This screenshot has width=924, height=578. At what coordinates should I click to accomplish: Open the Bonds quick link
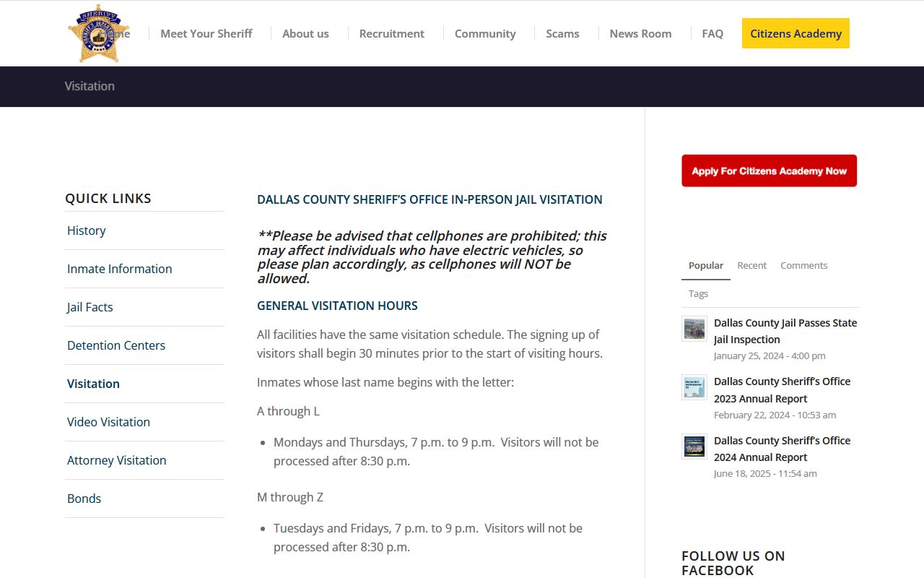(84, 499)
